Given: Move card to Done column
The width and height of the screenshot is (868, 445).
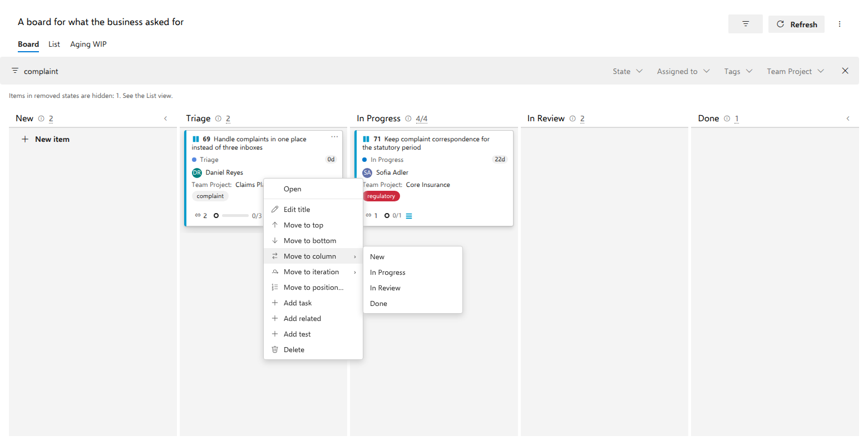Looking at the screenshot, I should click(x=413, y=303).
